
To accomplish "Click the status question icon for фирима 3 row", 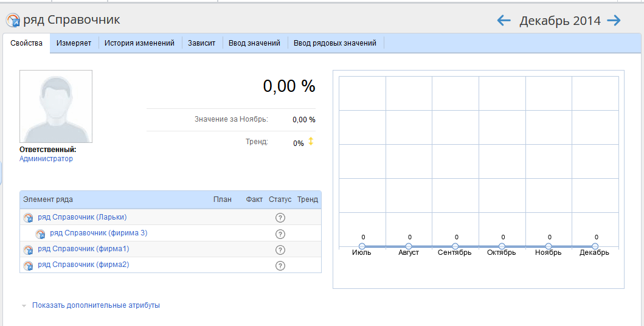I will (280, 234).
